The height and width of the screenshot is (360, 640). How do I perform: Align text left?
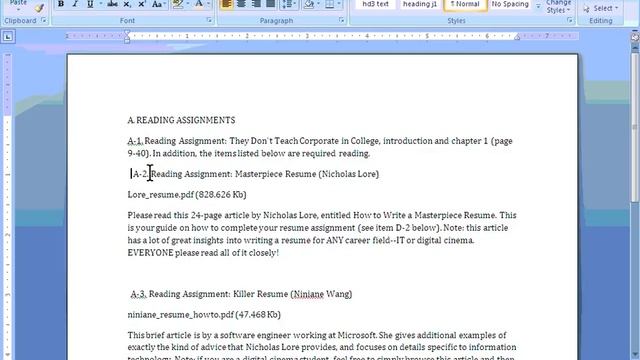227,4
